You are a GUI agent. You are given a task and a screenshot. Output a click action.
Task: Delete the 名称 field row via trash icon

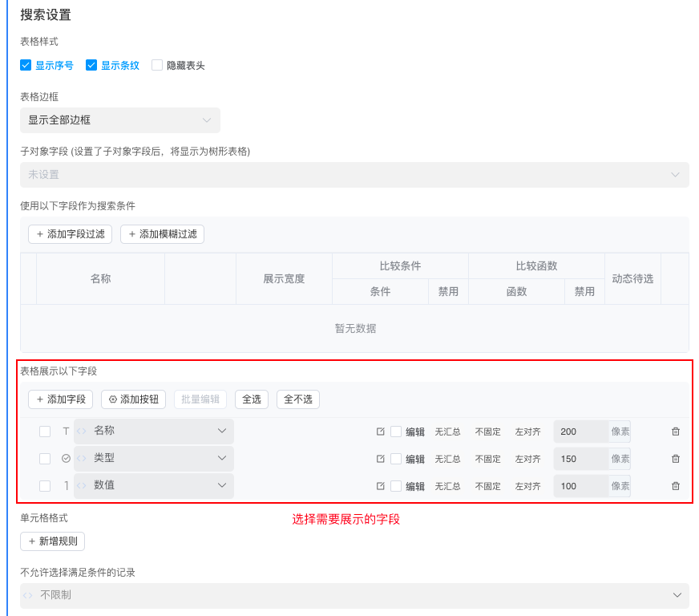pyautogui.click(x=675, y=432)
